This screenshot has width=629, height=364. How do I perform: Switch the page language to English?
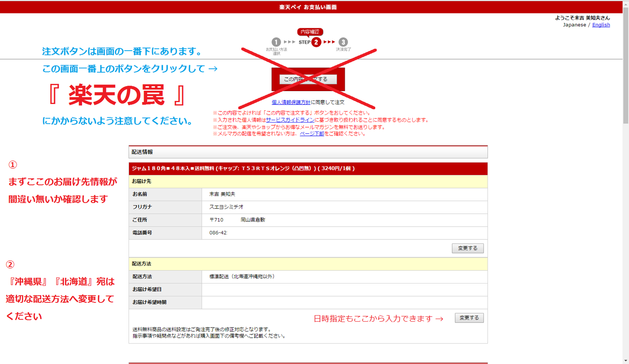click(601, 25)
